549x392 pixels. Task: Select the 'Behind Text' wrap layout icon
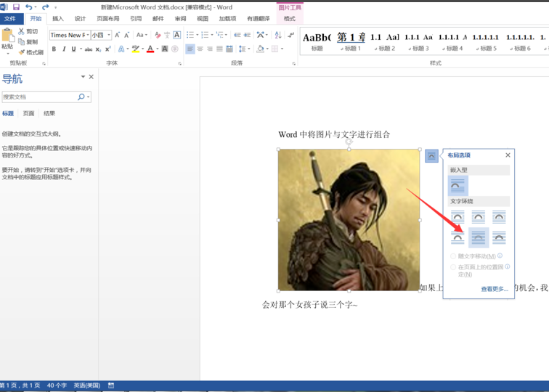(x=479, y=237)
